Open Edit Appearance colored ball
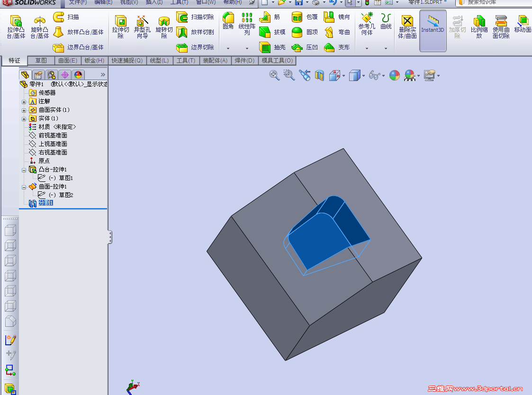The height and width of the screenshot is (395, 532). (x=395, y=75)
